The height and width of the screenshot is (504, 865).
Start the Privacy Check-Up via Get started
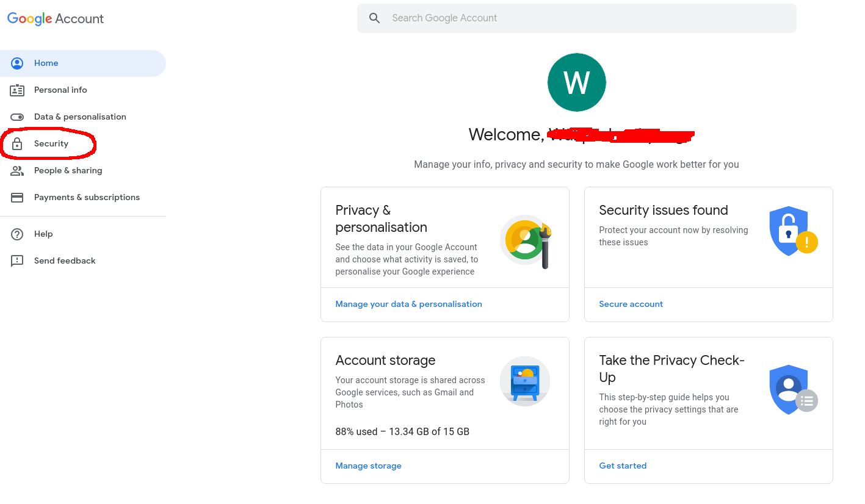click(623, 466)
